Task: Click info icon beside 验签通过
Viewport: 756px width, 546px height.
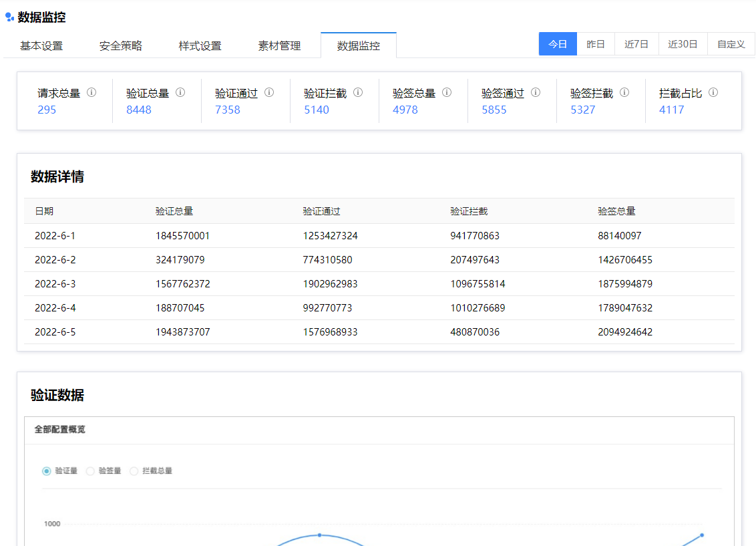Action: click(x=536, y=93)
